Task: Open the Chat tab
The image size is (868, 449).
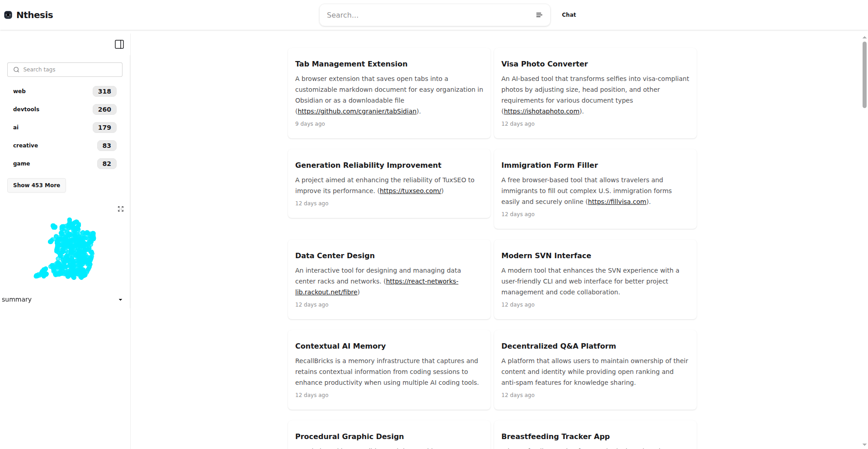Action: pos(569,15)
